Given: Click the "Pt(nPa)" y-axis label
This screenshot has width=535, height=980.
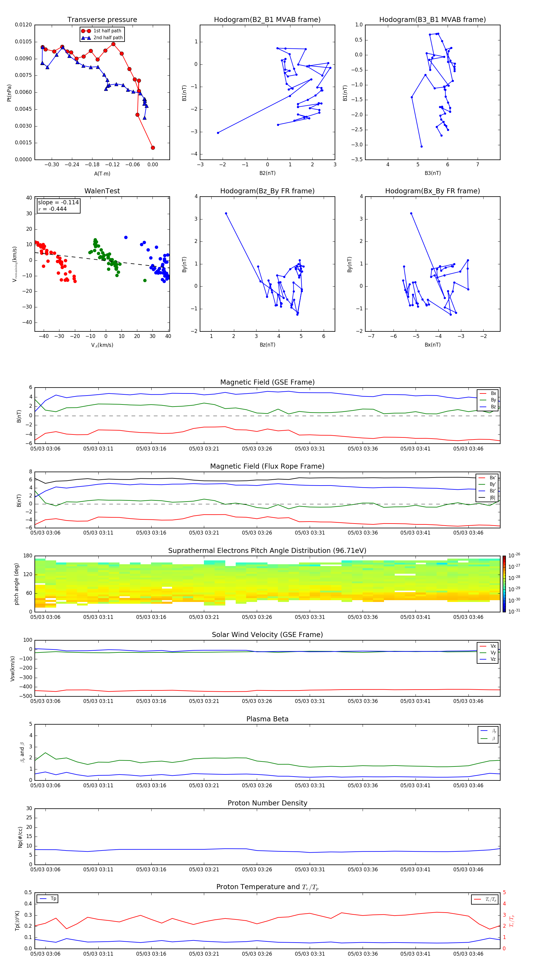Looking at the screenshot, I should (x=9, y=92).
